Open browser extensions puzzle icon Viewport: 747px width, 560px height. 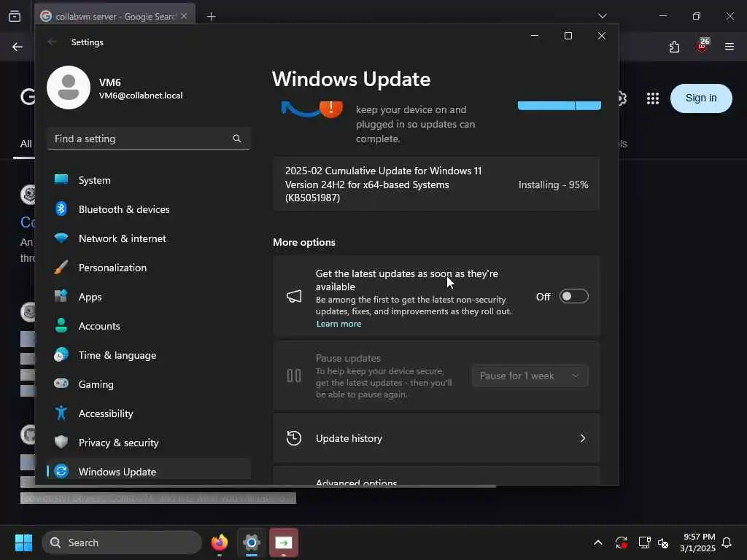pos(674,47)
